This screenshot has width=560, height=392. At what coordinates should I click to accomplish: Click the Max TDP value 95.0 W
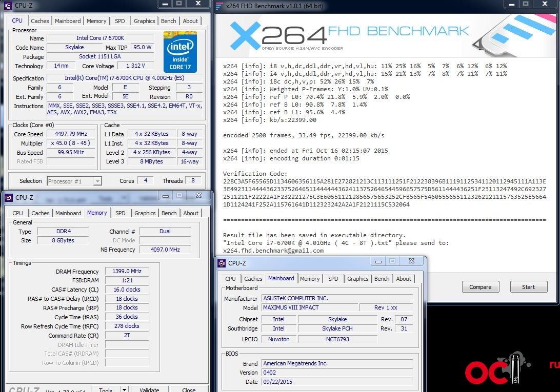[142, 47]
